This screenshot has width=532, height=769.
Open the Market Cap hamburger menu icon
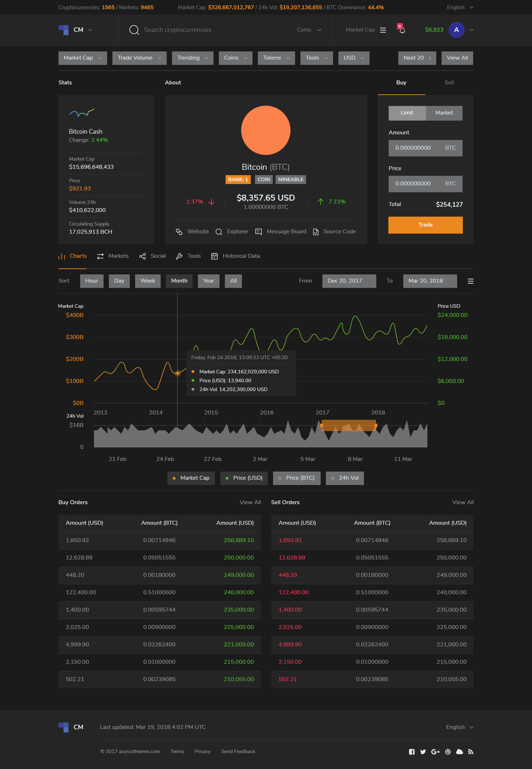pyautogui.click(x=383, y=30)
